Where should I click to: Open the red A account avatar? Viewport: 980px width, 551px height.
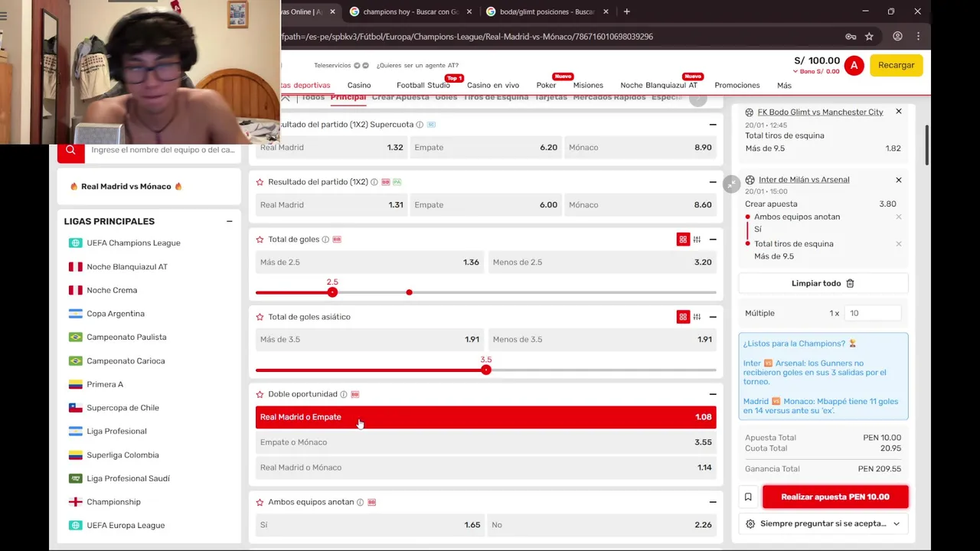[x=854, y=66]
